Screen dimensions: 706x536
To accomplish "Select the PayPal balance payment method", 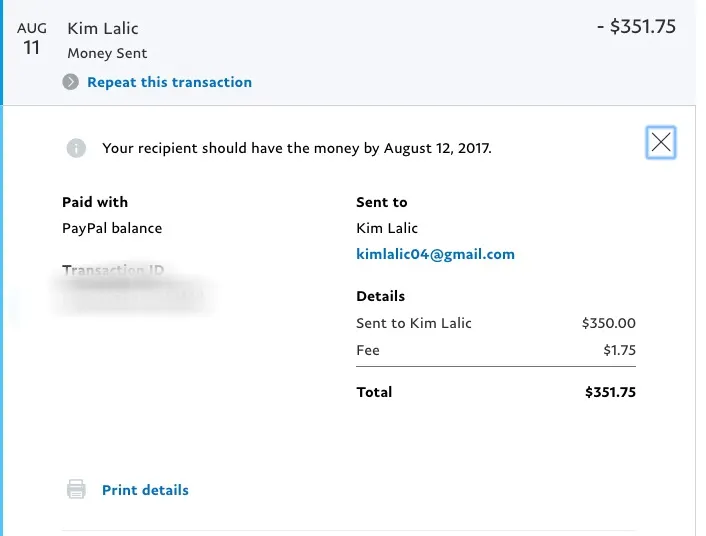I will click(x=112, y=228).
